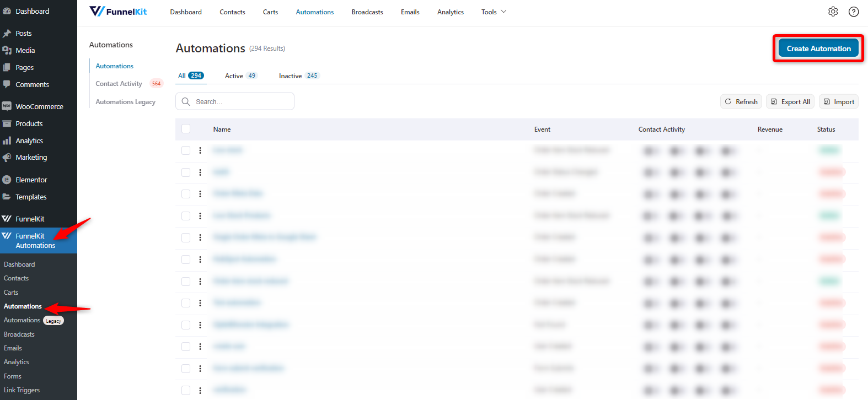Open three-dot menu of first automation row
Screen dimensions: 868x400
point(200,150)
